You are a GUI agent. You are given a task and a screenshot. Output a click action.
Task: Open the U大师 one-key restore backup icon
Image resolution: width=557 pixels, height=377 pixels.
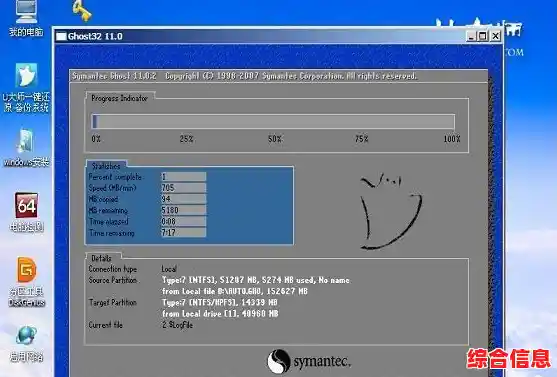26,87
